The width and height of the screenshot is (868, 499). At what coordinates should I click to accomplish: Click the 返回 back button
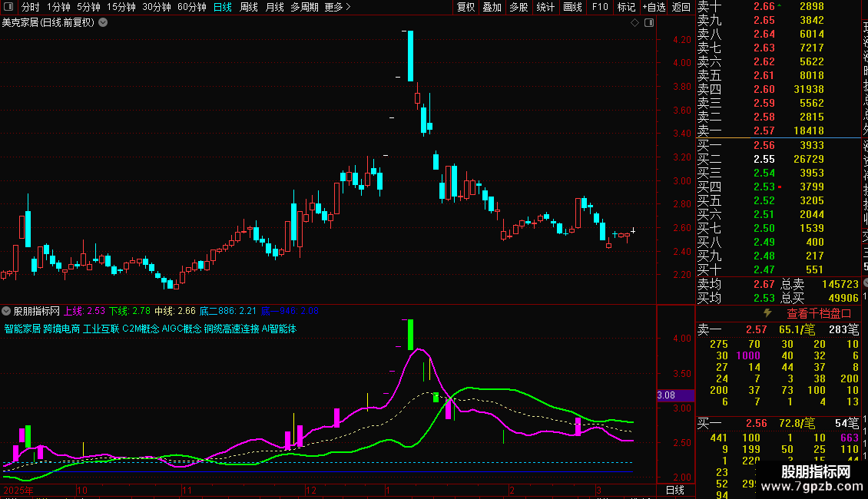tap(681, 7)
